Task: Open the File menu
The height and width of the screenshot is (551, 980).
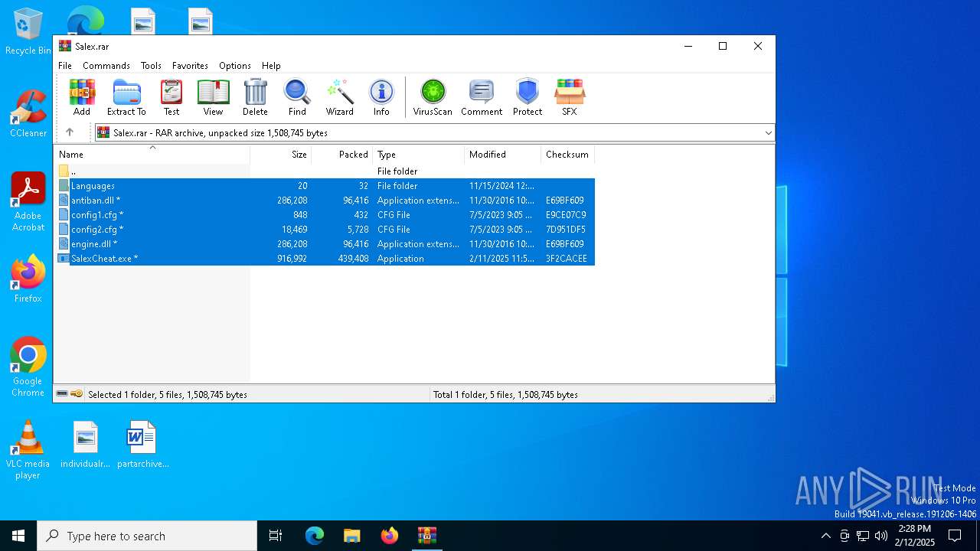Action: [x=65, y=66]
